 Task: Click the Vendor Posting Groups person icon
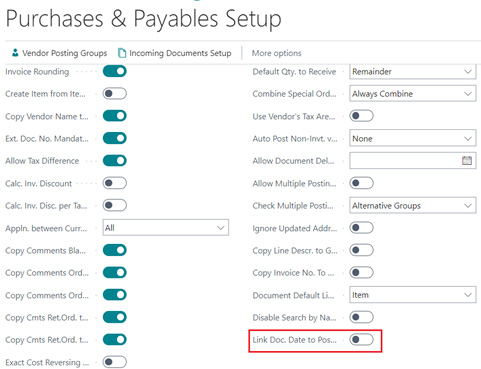[15, 53]
